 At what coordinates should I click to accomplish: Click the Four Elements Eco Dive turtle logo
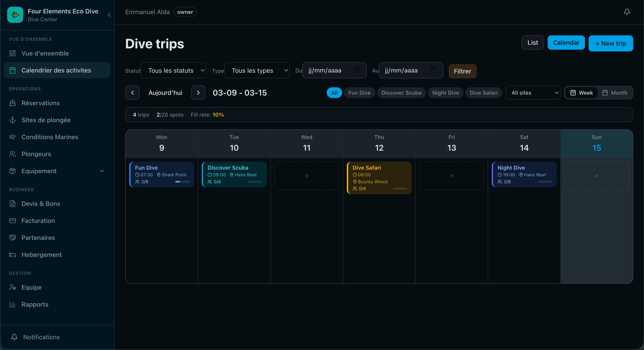pyautogui.click(x=15, y=15)
